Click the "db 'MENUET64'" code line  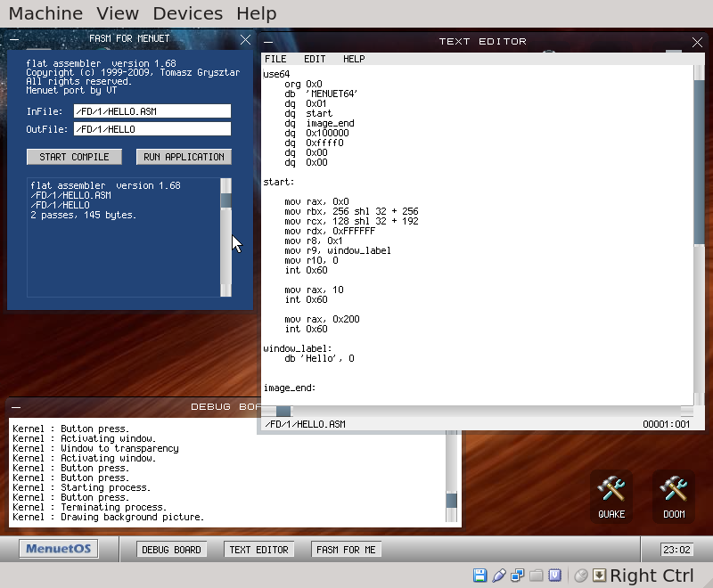pos(321,94)
